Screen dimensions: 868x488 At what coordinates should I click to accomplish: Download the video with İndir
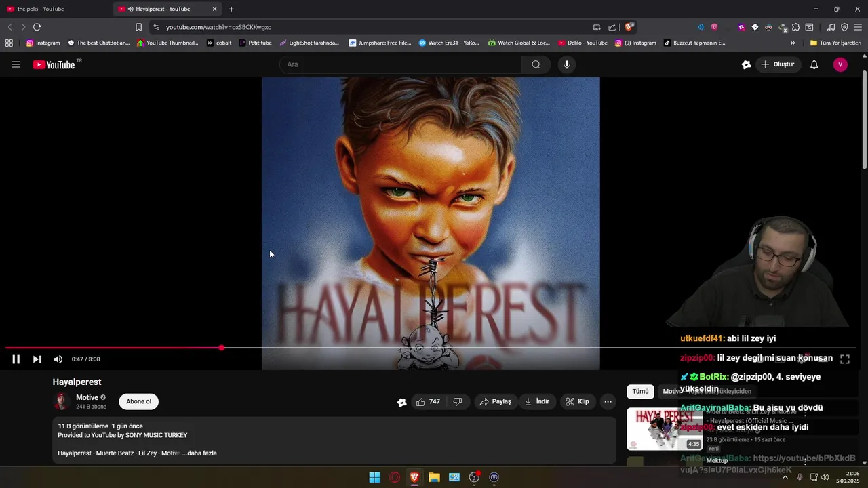coord(537,402)
